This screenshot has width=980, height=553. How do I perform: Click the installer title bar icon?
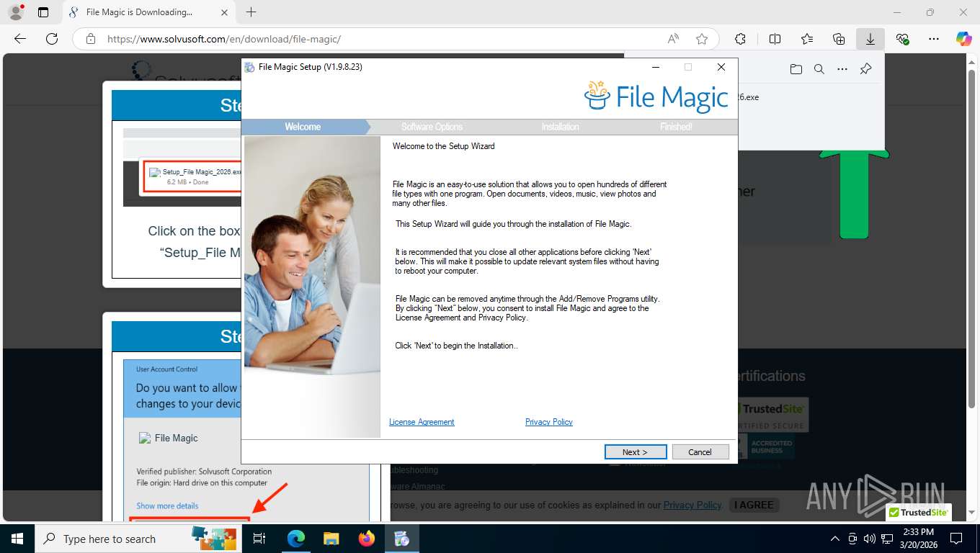point(249,67)
